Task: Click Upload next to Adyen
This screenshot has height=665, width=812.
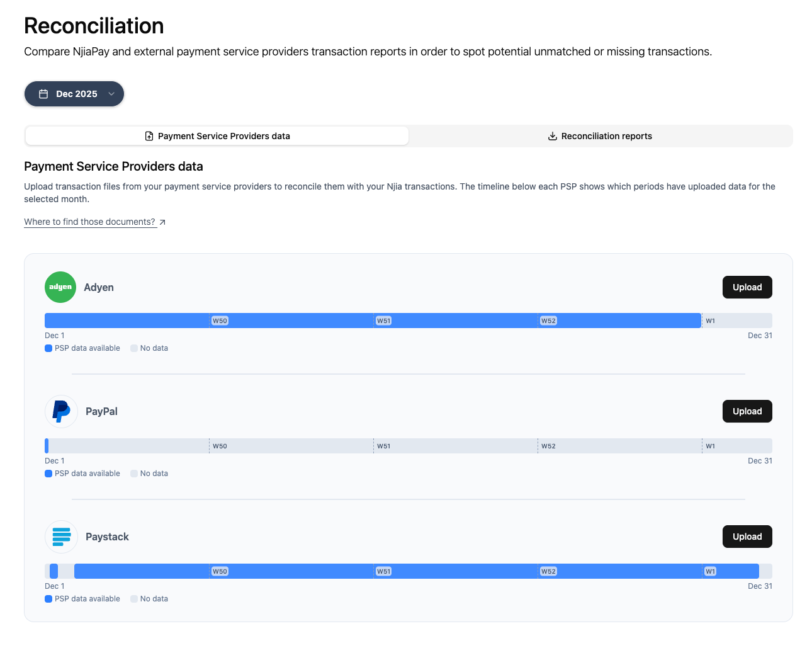Action: (x=747, y=287)
